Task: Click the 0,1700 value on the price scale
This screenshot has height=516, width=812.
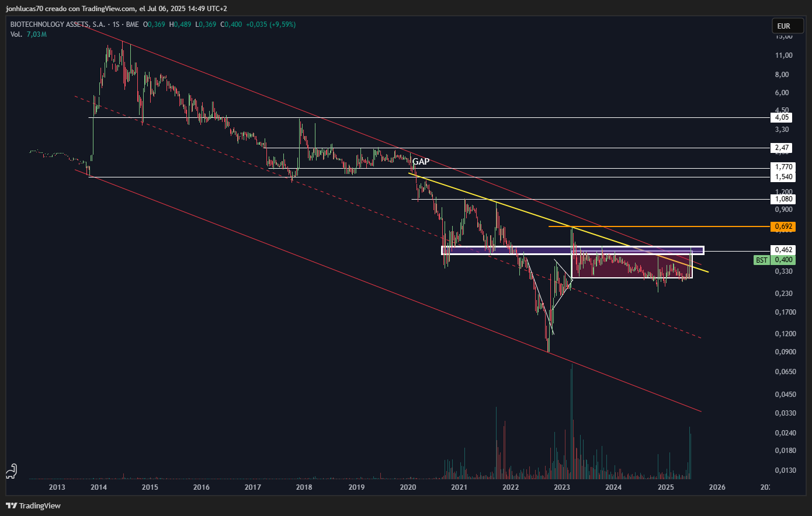Action: (786, 312)
